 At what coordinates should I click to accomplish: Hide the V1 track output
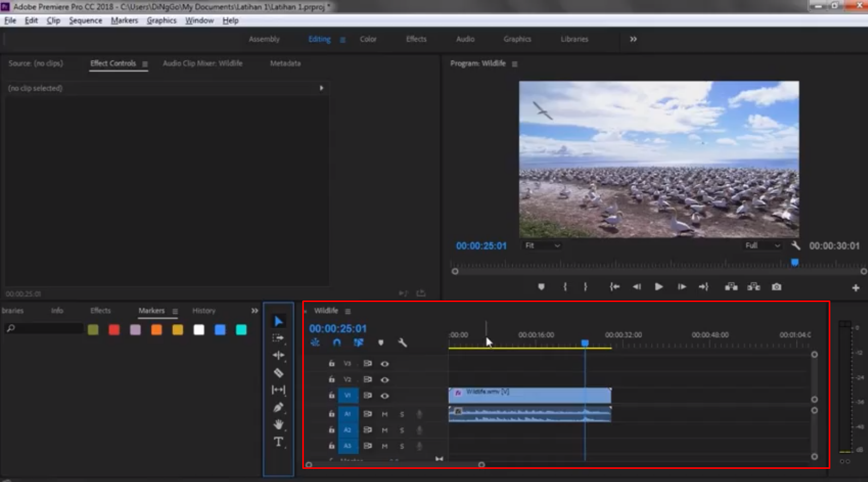coord(385,396)
